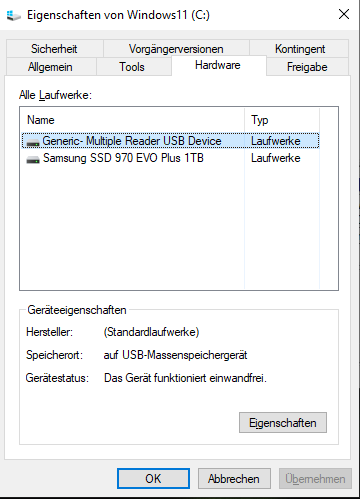Open the Vorgängerversionen tab
This screenshot has width=360, height=499.
[x=176, y=49]
